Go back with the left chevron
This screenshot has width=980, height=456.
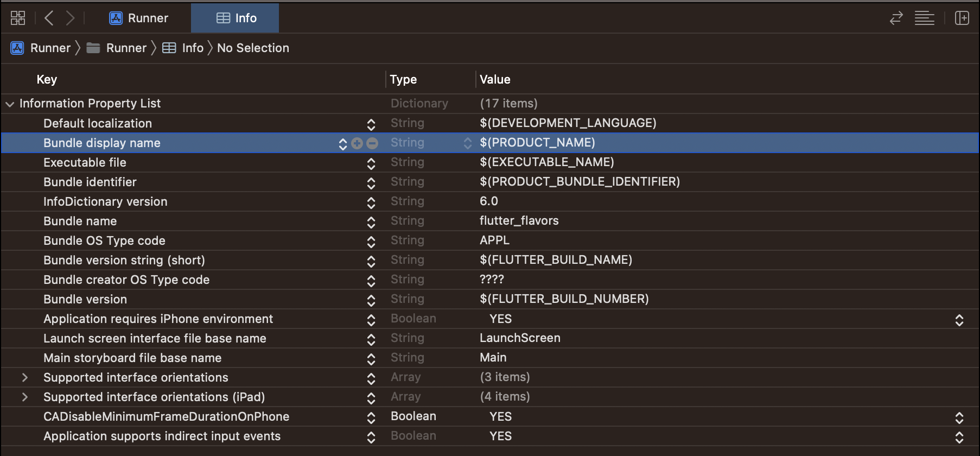[49, 18]
